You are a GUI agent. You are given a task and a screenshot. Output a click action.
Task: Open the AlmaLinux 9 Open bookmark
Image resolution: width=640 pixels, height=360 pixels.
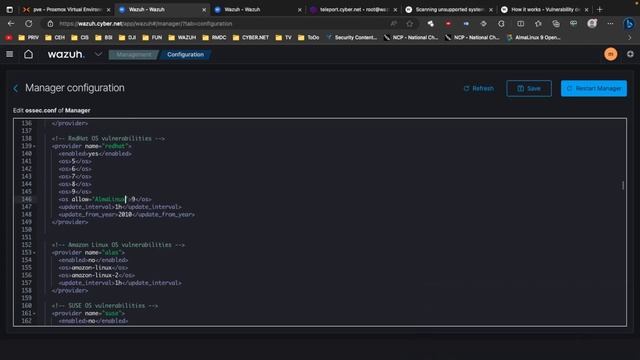pyautogui.click(x=533, y=38)
